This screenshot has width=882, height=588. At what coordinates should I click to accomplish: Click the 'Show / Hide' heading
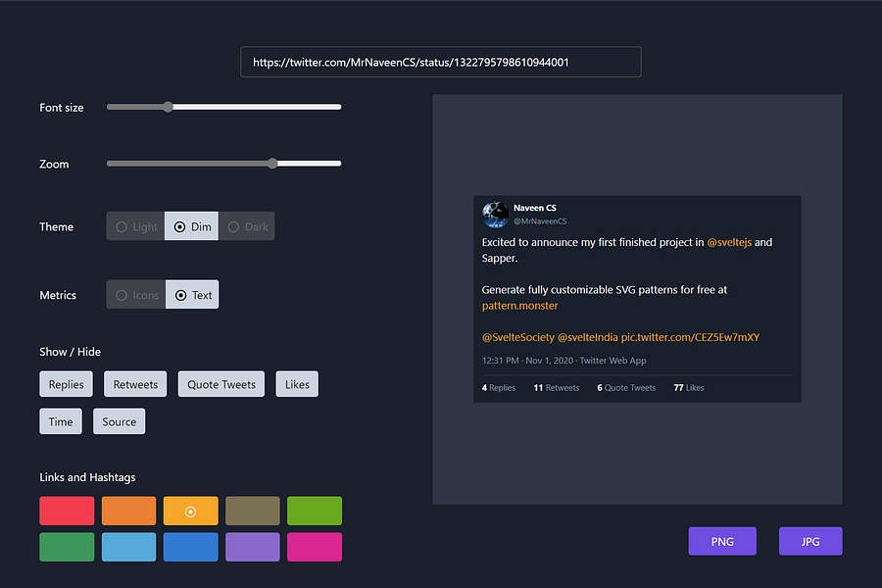point(70,352)
